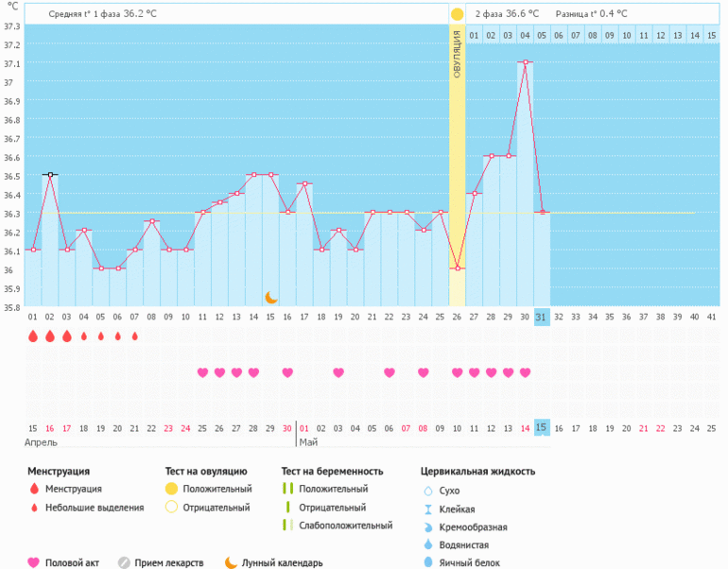This screenshot has width=728, height=569.
Task: Click the heart icon above April 25
Action: (202, 372)
